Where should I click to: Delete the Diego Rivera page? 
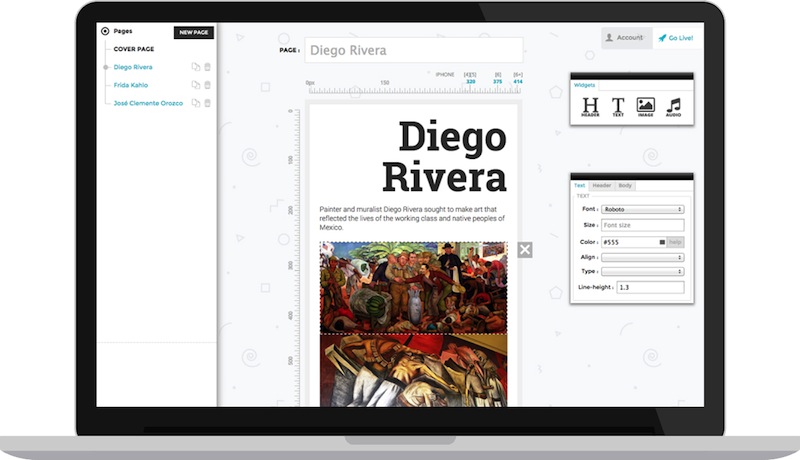[208, 67]
